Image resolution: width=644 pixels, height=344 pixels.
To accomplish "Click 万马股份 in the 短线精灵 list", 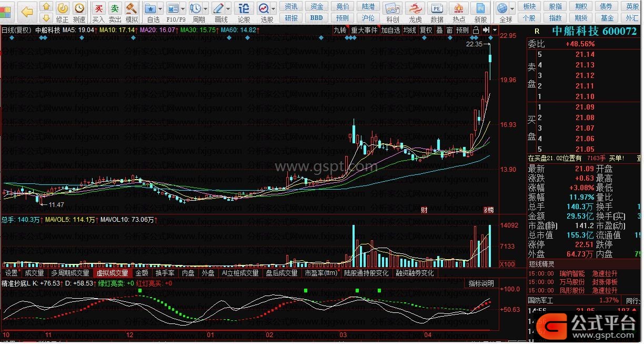I will 572,282.
